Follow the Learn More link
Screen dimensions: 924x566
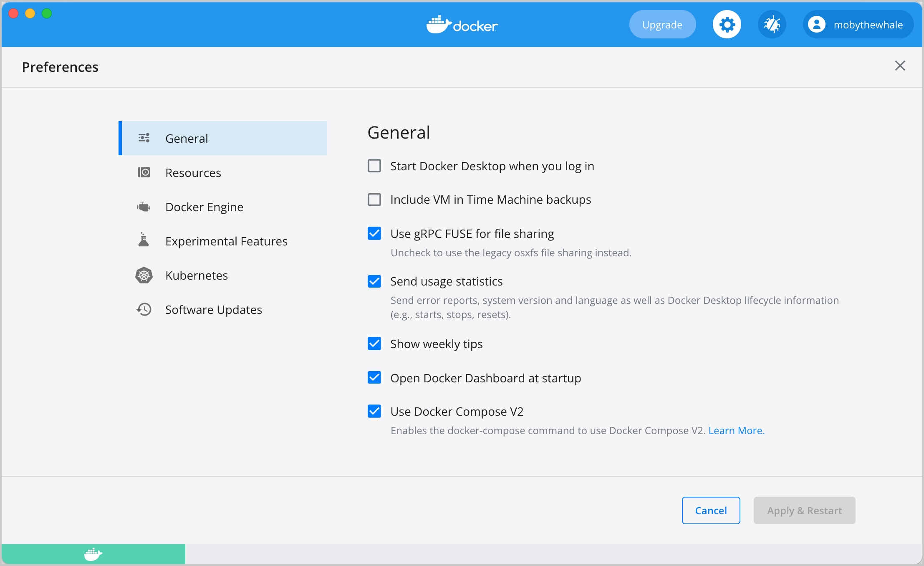click(736, 430)
